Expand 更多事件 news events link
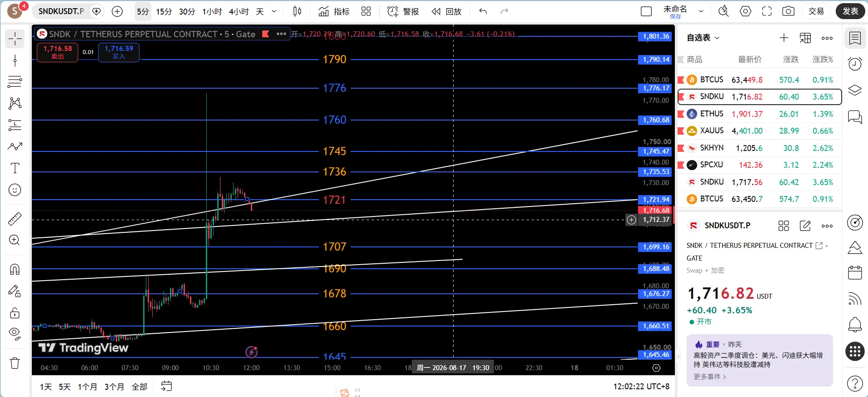The height and width of the screenshot is (397, 868). (x=710, y=377)
